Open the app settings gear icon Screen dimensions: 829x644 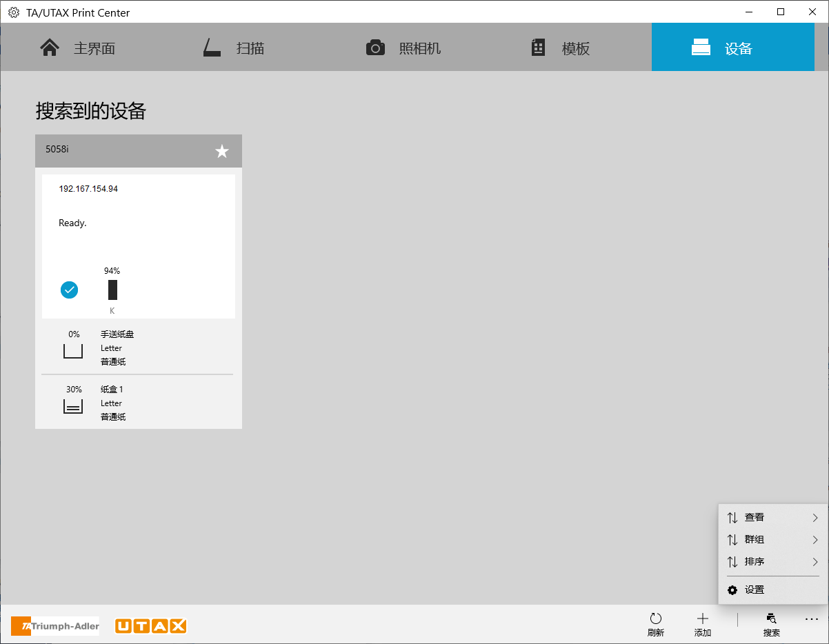pos(12,12)
